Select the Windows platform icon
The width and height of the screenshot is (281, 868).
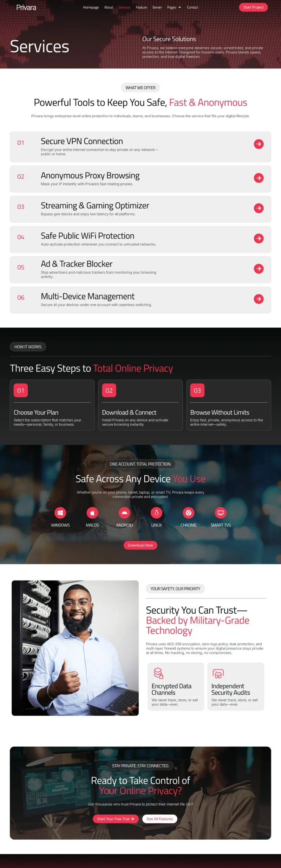[60, 513]
